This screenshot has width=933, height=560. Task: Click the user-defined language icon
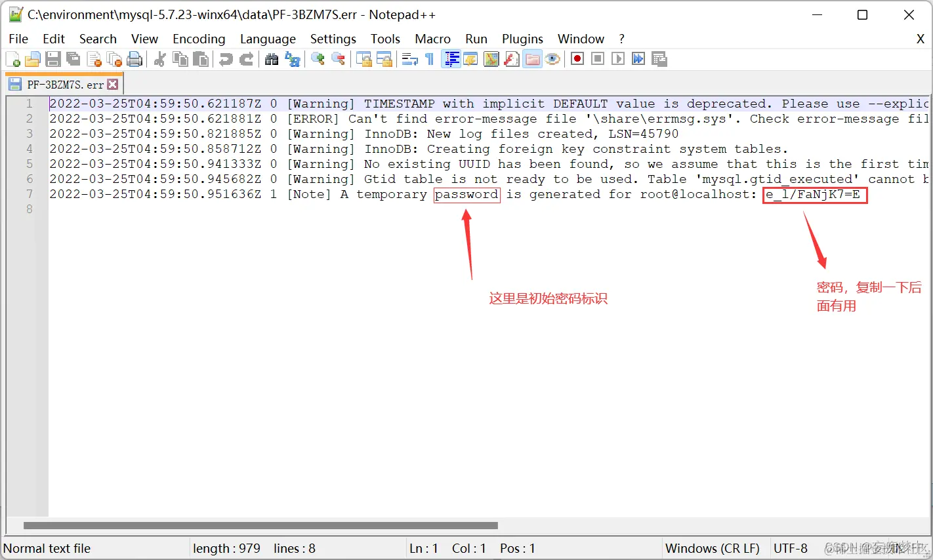(471, 60)
